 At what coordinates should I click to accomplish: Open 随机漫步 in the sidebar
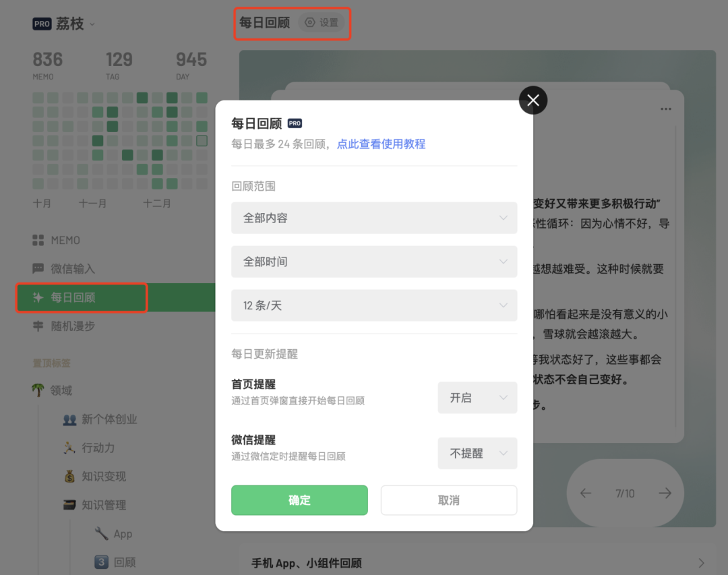(x=73, y=326)
